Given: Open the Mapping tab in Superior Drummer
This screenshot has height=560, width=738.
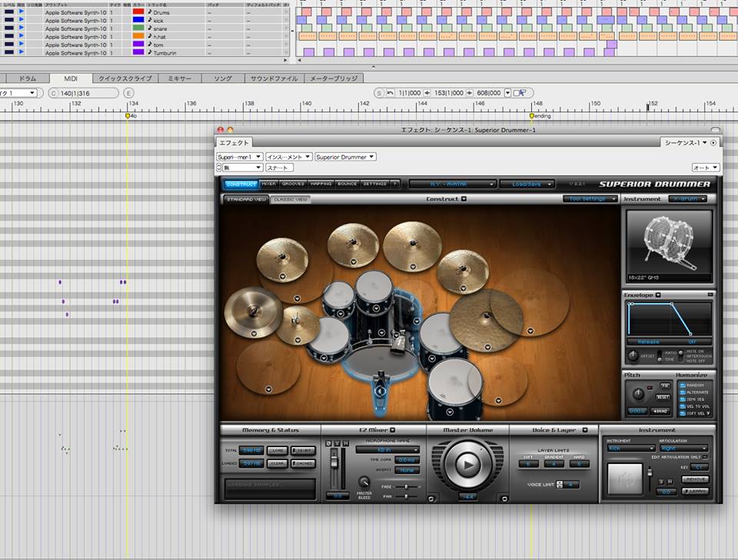Looking at the screenshot, I should 321,184.
